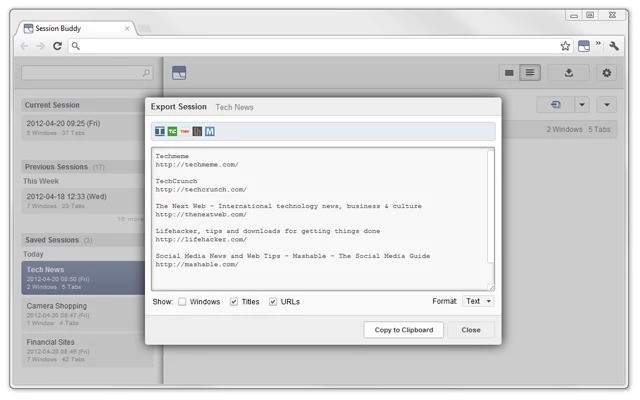The width and height of the screenshot is (640, 400).
Task: Reload the page with refresh icon
Action: tap(58, 46)
